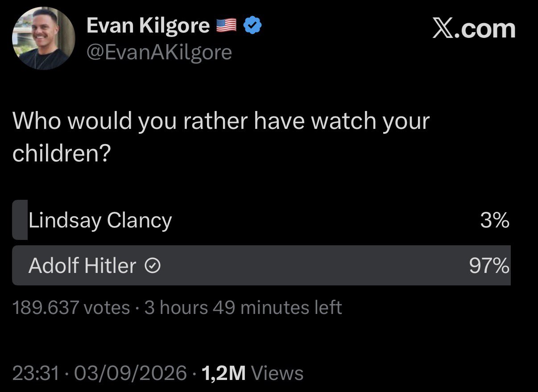
Task: Click the Evan Kilgore display name
Action: 148,26
